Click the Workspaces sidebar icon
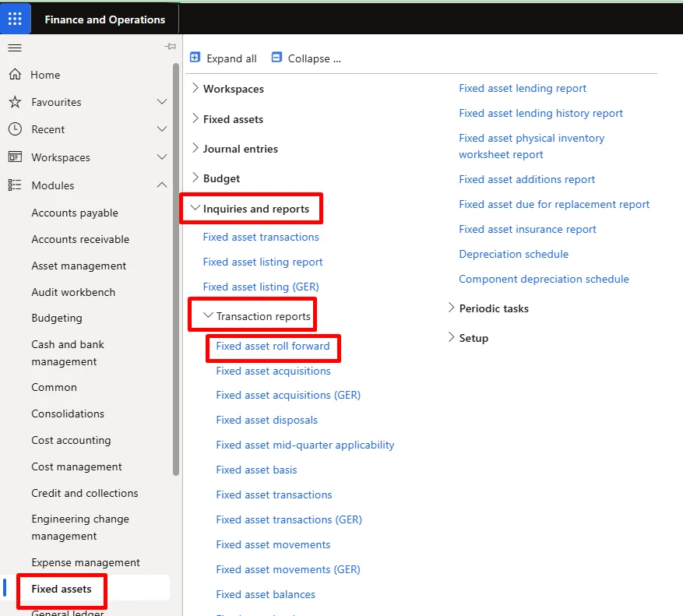The height and width of the screenshot is (616, 683). [x=15, y=157]
